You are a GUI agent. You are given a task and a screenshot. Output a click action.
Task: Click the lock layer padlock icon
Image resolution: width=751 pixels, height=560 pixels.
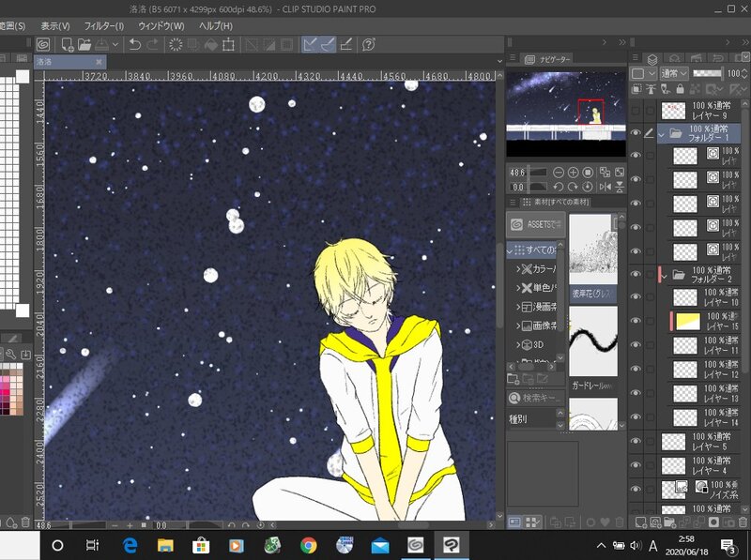680,88
